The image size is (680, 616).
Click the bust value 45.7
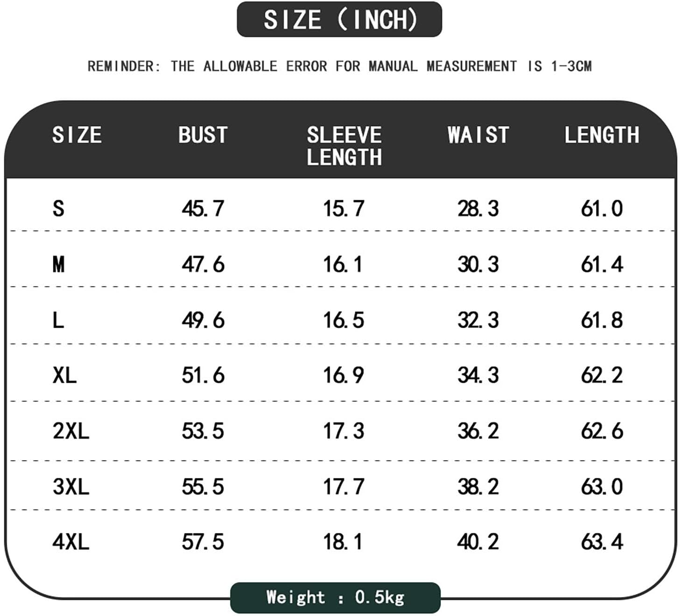point(203,209)
